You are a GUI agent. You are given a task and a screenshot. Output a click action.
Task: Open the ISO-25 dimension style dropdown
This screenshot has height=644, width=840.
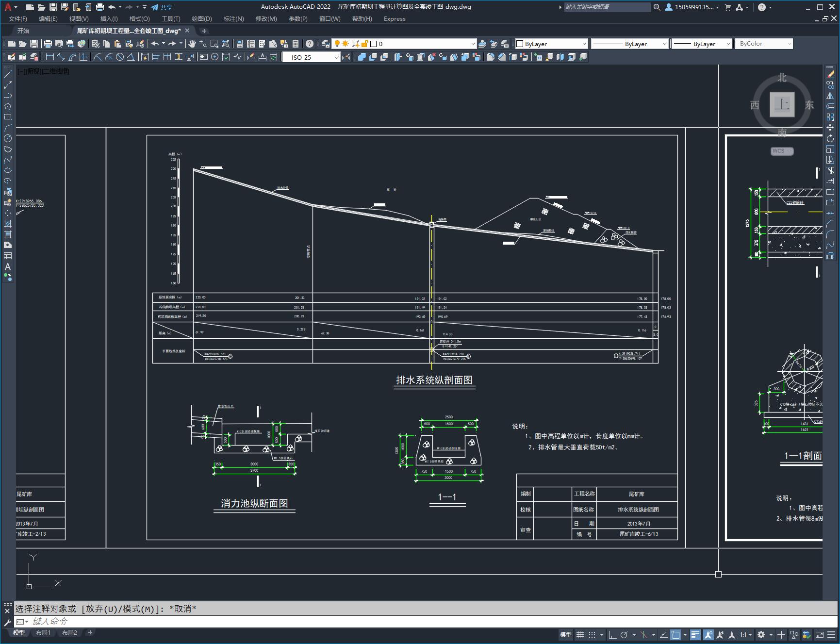[x=312, y=57]
